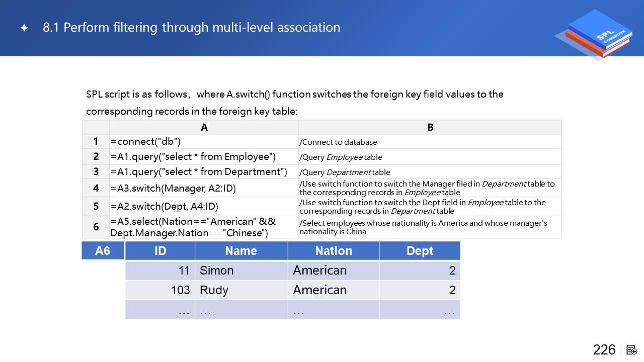
Task: Click the Name column header in results
Action: coord(241,251)
